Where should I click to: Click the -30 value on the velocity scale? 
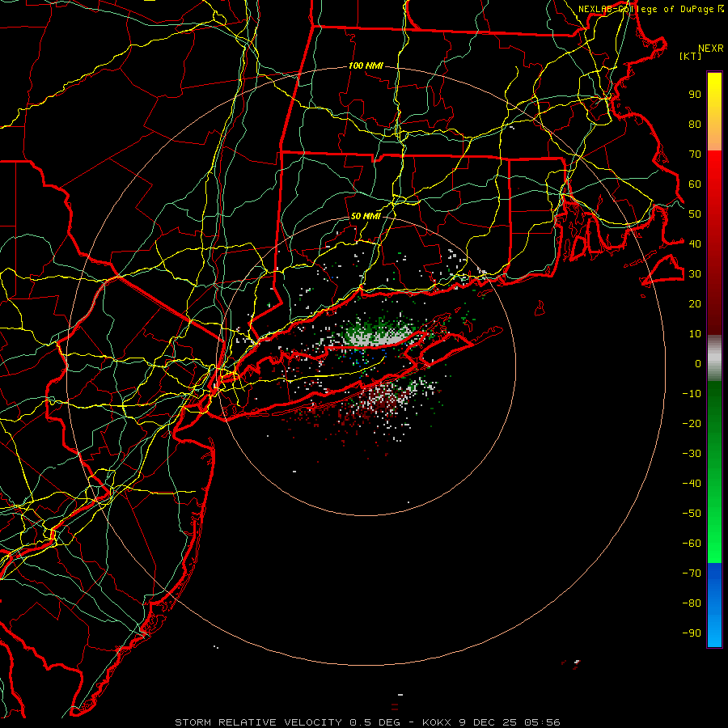(x=692, y=454)
